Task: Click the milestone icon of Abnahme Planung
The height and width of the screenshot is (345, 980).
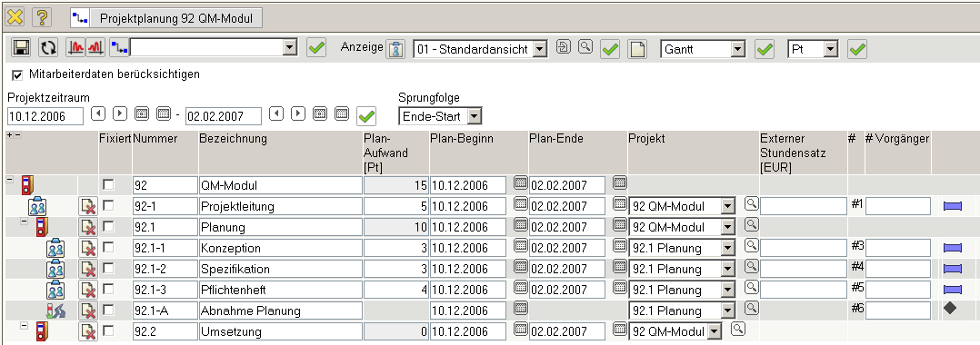Action: tap(55, 310)
